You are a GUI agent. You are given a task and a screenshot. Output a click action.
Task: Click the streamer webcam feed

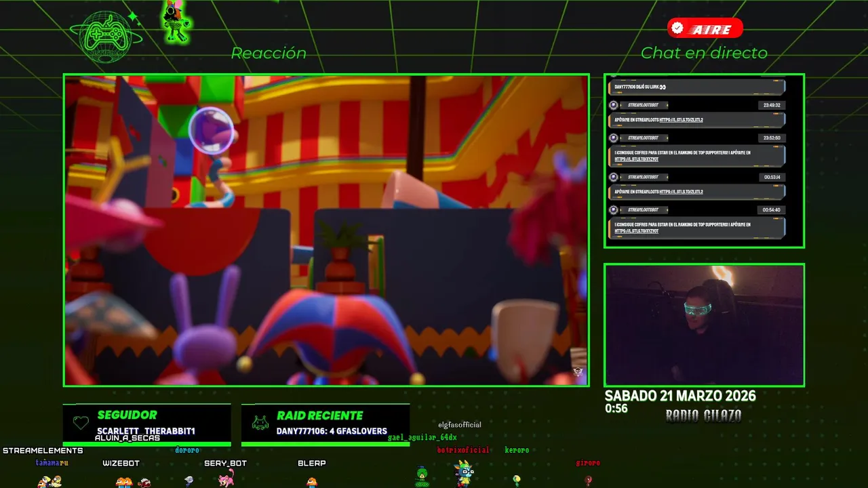pos(704,325)
